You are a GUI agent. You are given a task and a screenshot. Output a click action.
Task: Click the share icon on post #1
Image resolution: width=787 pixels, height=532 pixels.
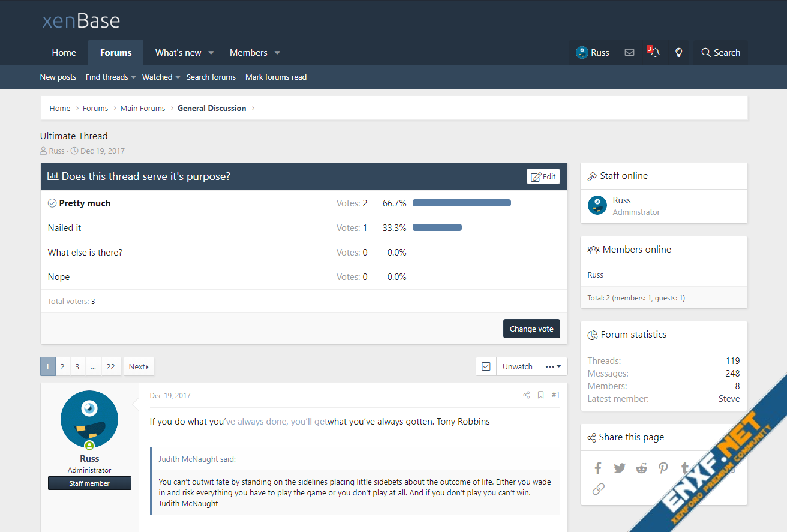pyautogui.click(x=527, y=395)
